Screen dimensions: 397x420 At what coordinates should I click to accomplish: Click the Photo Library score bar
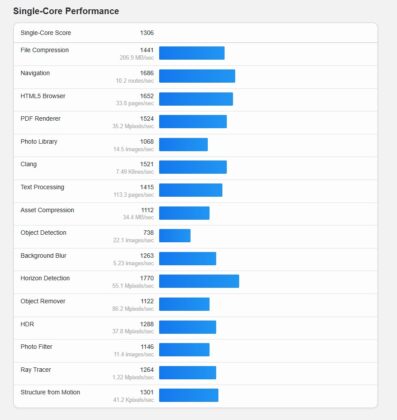tap(183, 144)
